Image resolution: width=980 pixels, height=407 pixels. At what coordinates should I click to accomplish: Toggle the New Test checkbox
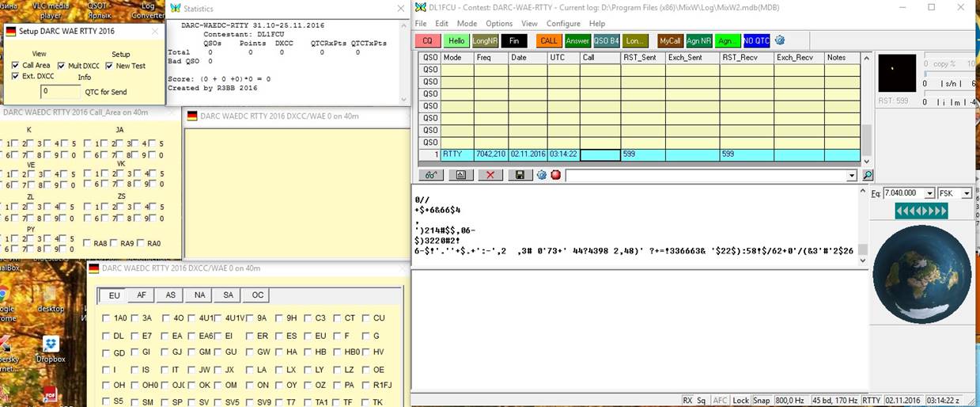click(110, 66)
